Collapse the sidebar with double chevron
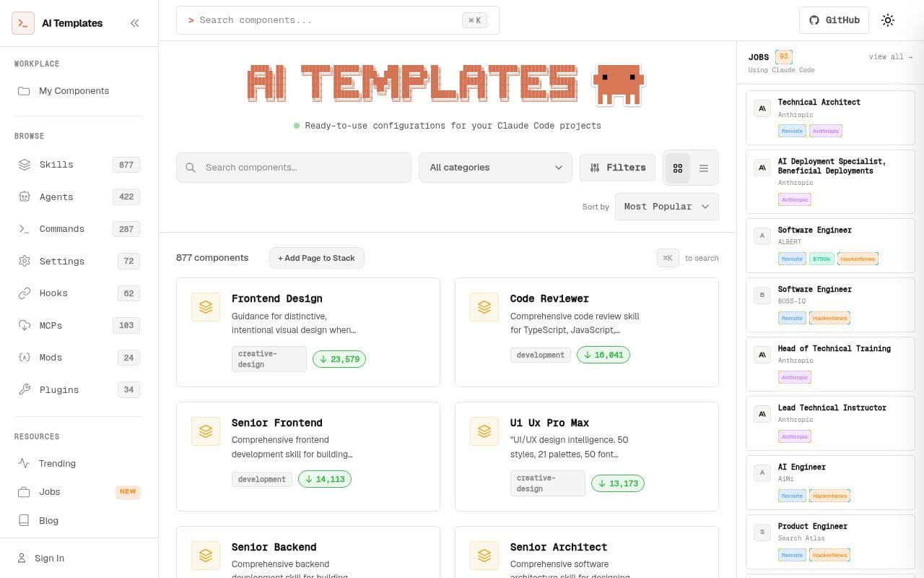924x578 pixels. 134,23
